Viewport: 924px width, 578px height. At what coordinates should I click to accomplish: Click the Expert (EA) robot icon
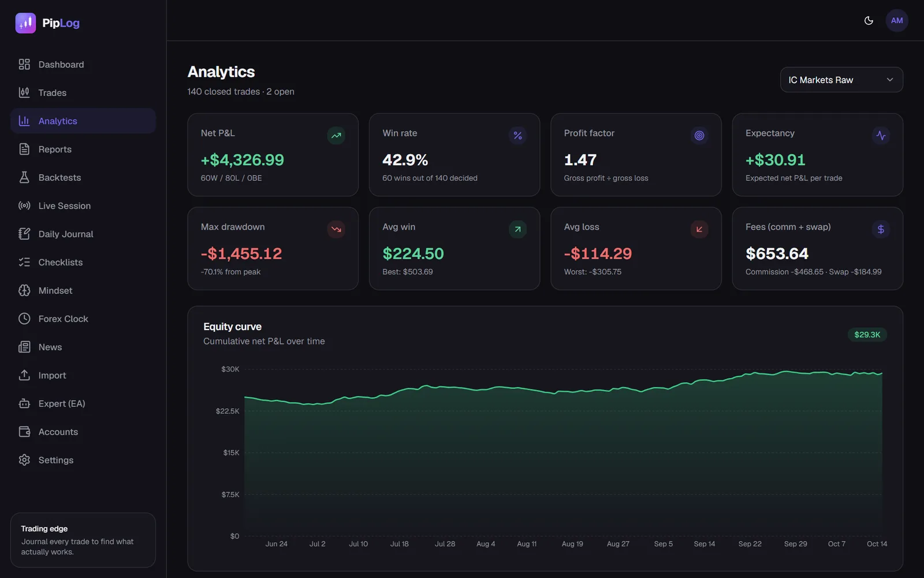pyautogui.click(x=24, y=403)
